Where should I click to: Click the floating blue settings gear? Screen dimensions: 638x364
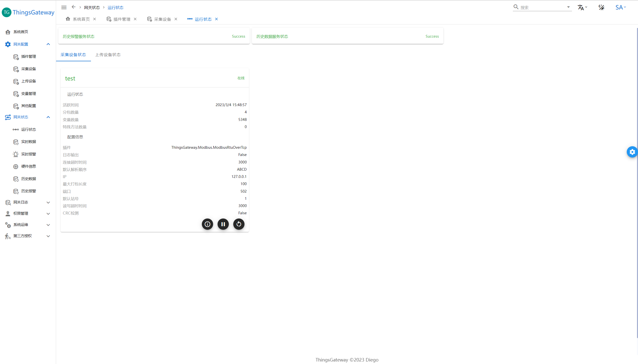coord(632,152)
